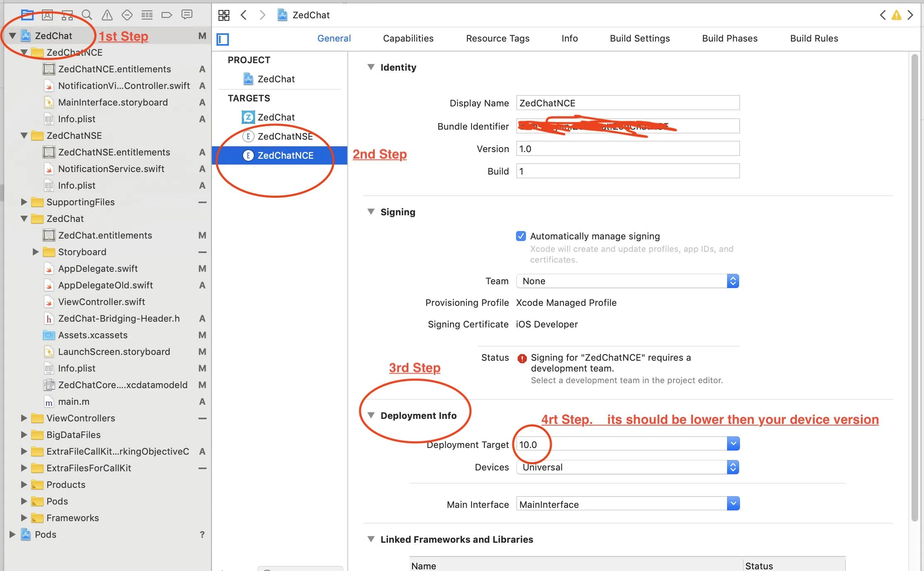924x571 pixels.
Task: Open the Team dropdown showing None
Action: pyautogui.click(x=627, y=281)
